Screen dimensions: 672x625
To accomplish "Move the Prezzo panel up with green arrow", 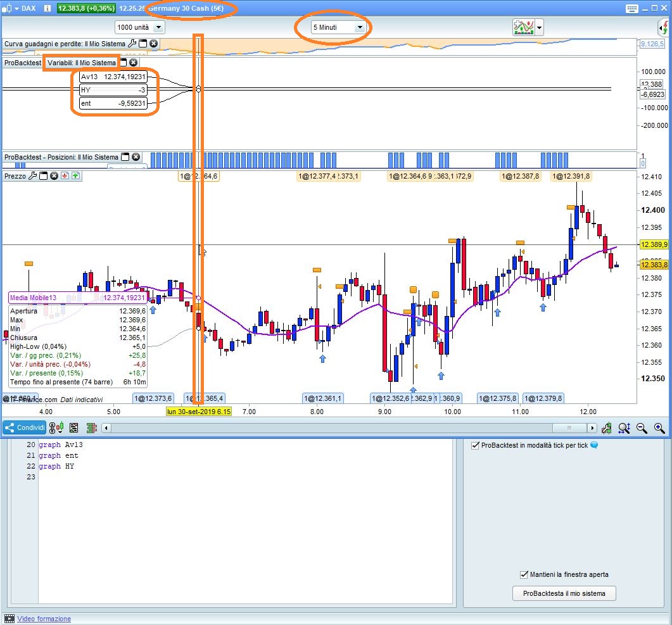I will [x=76, y=175].
